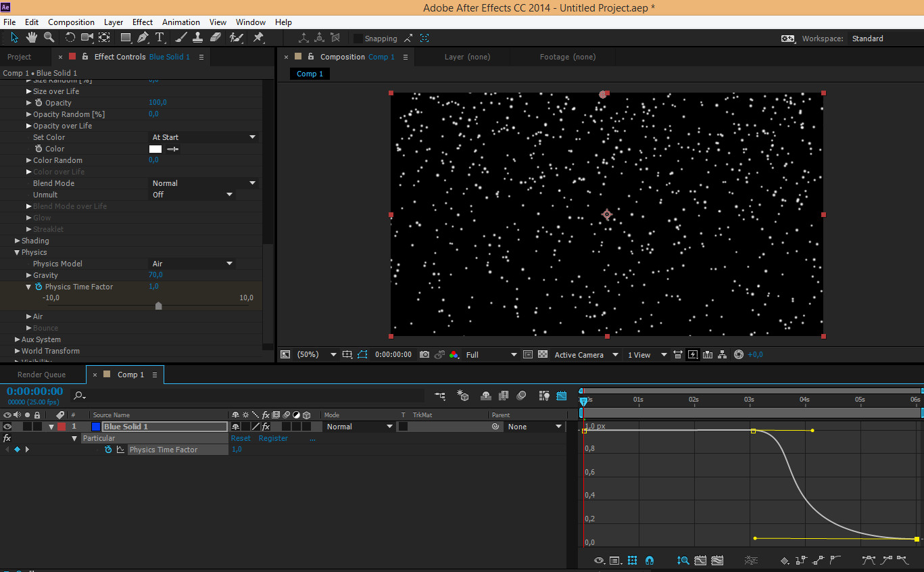Click the Register link for Particular
Screen dimensions: 924x572
[x=273, y=438]
